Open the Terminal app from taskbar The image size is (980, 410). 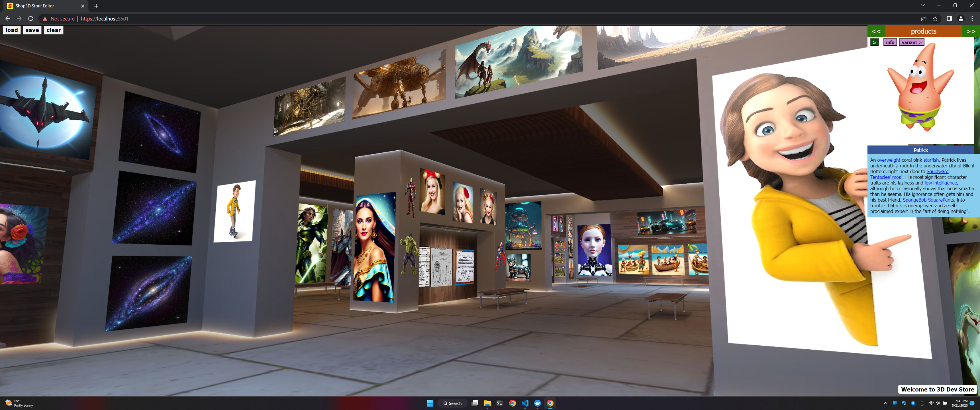pos(500,403)
